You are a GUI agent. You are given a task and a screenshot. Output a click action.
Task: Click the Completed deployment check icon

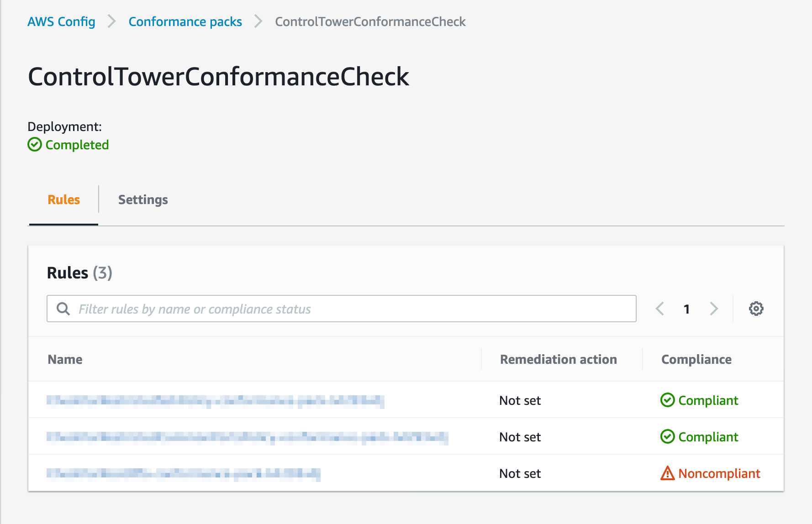pyautogui.click(x=35, y=145)
